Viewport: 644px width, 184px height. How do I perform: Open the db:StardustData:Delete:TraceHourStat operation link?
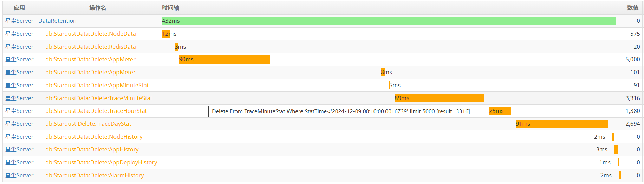tap(96, 111)
